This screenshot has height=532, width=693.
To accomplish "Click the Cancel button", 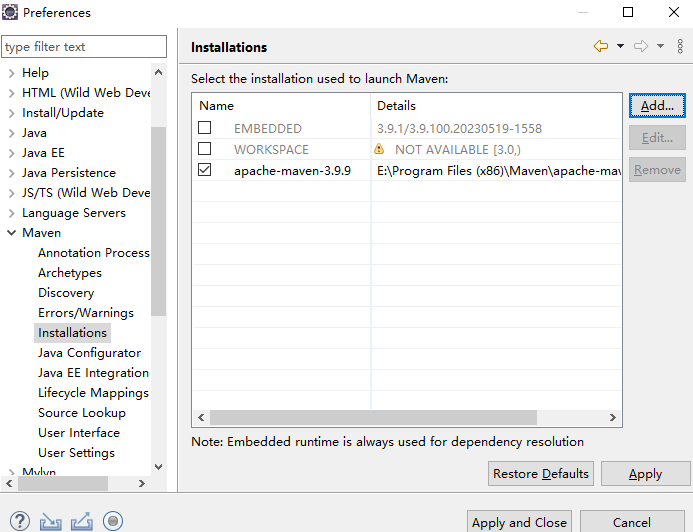I will tap(632, 522).
